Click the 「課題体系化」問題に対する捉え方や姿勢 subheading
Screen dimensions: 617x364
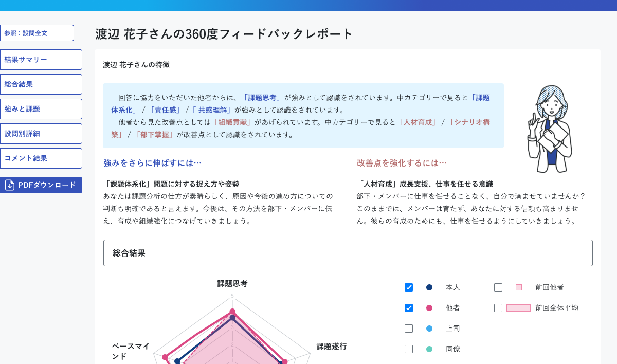coord(171,184)
